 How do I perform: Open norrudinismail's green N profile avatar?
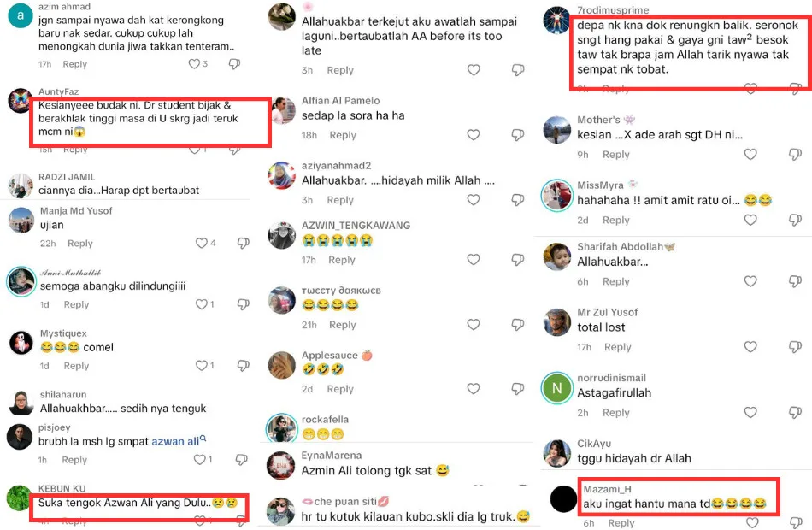(556, 387)
